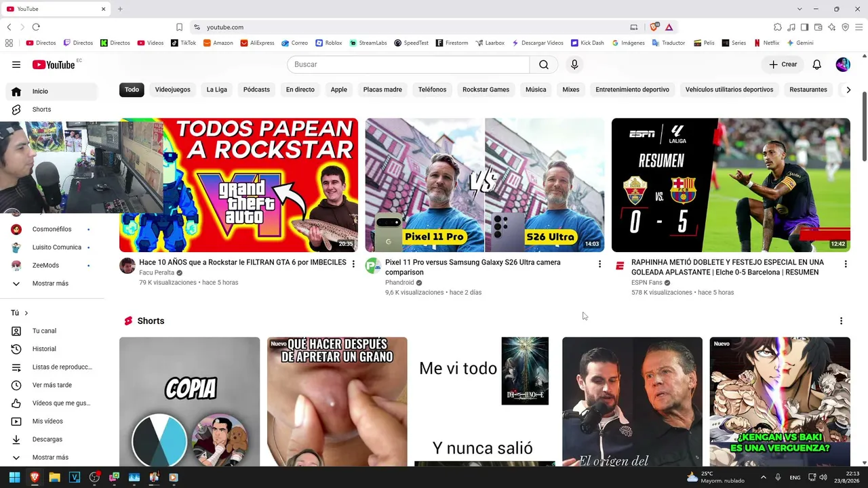The width and height of the screenshot is (868, 488).
Task: Open Brave VPN shield icon
Action: (x=845, y=27)
